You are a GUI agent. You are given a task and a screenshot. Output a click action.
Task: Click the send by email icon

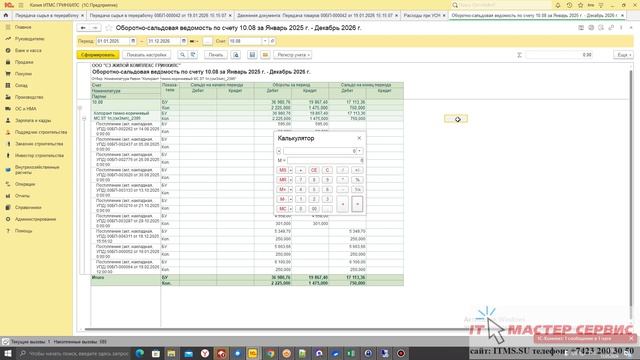(265, 55)
